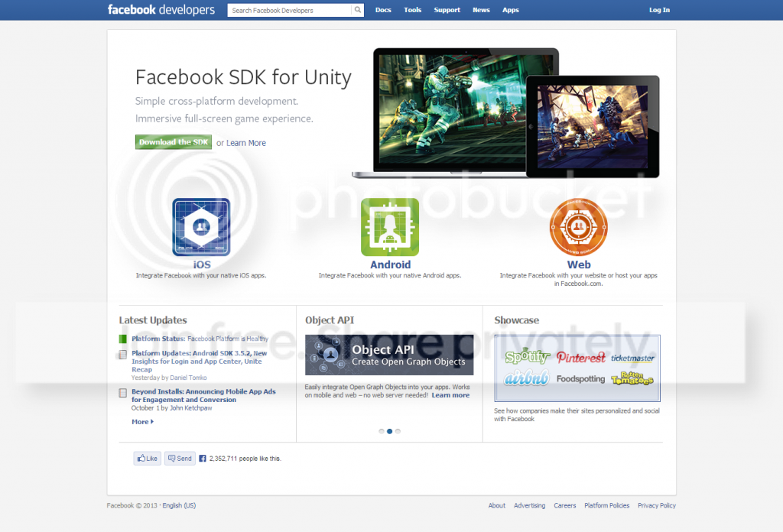This screenshot has height=532, width=783.
Task: Click the ticketmaster logo in Showcase
Action: (x=632, y=358)
